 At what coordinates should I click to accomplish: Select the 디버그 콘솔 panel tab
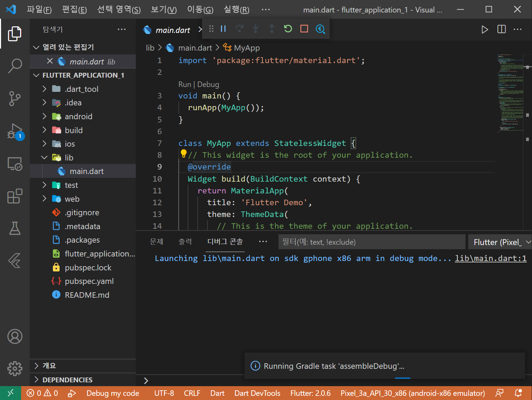225,242
